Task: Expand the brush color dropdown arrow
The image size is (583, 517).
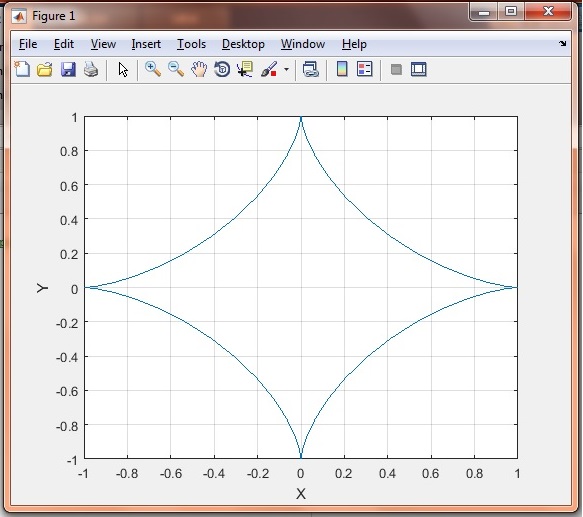Action: (x=286, y=70)
